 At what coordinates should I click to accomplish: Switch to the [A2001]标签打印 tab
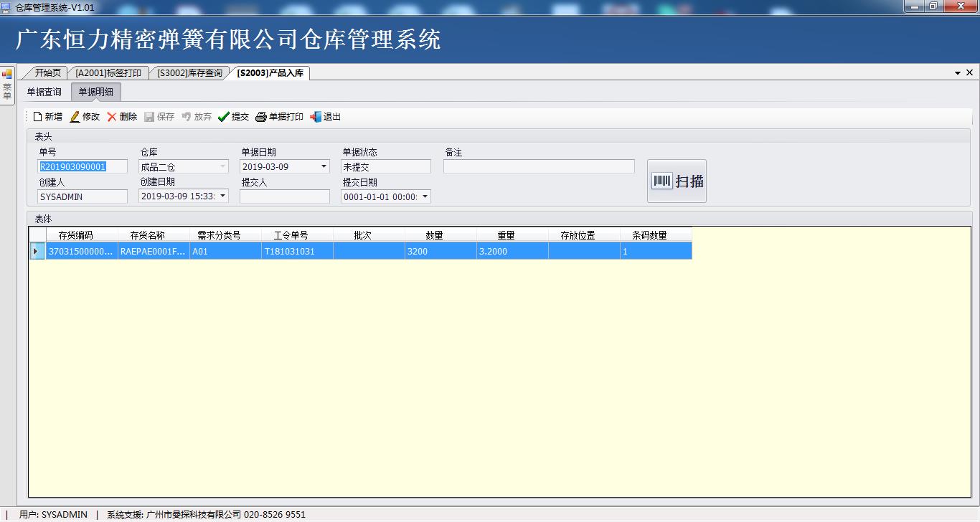pos(108,72)
